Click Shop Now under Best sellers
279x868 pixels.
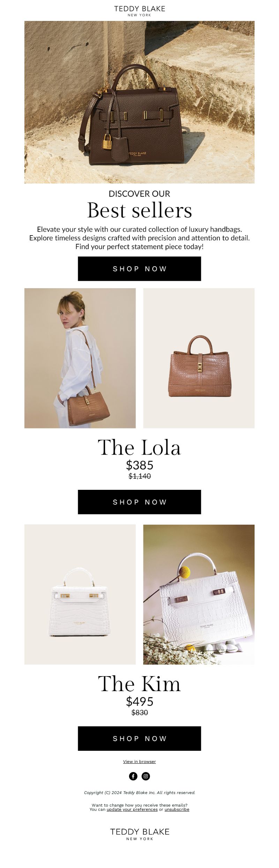pyautogui.click(x=139, y=269)
